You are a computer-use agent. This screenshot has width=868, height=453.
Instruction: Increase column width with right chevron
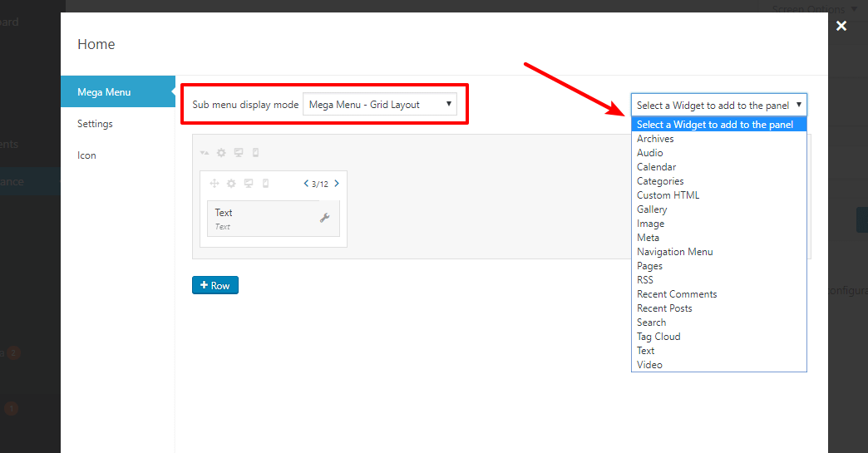[337, 184]
